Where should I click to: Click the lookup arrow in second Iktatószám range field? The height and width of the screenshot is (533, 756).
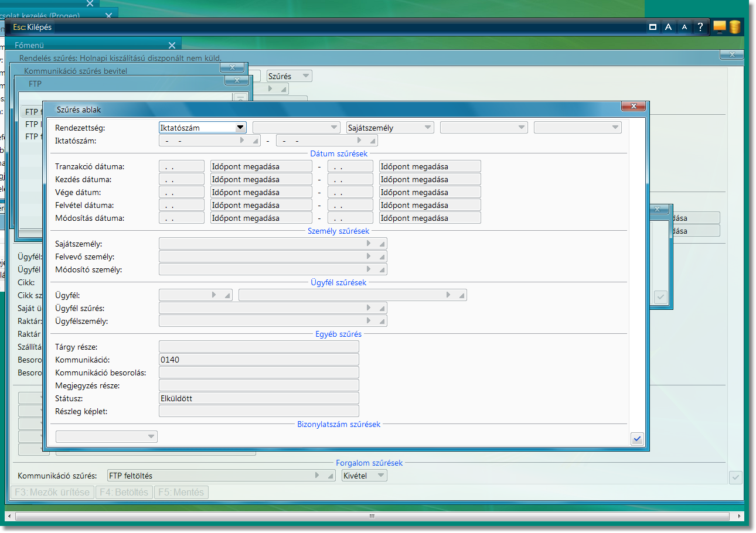click(x=359, y=141)
